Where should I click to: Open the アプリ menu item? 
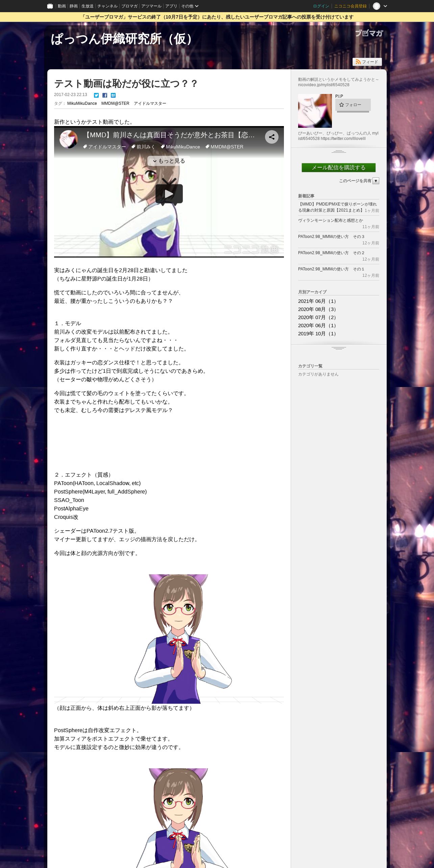tap(171, 6)
